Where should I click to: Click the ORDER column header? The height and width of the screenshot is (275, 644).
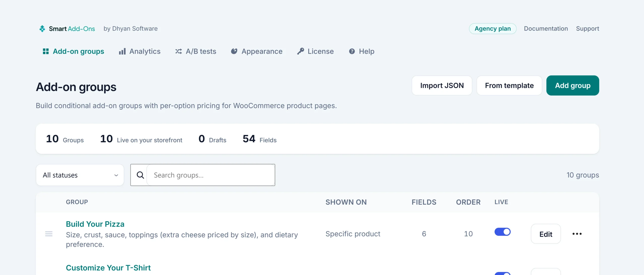468,202
